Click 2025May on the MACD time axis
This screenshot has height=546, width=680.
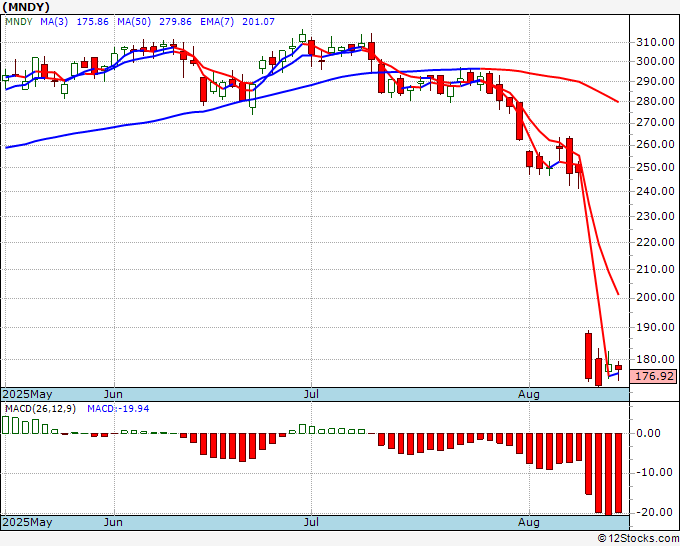tap(27, 522)
